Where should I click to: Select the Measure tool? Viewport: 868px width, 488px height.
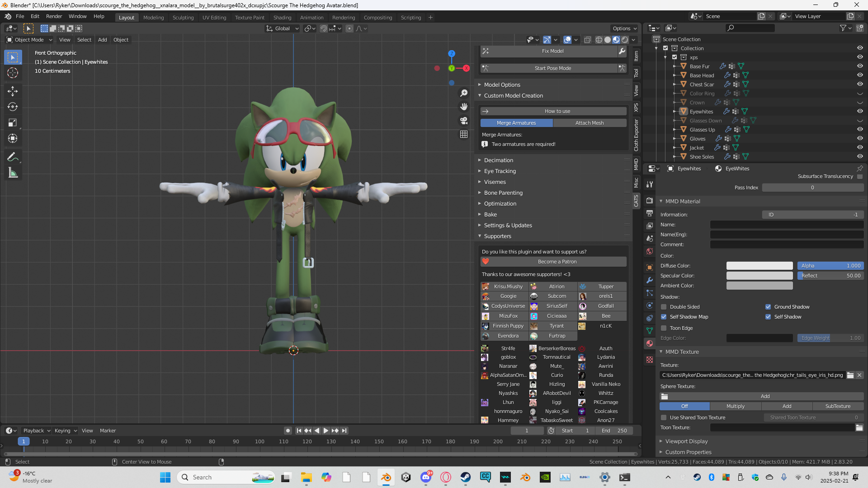[x=13, y=172]
